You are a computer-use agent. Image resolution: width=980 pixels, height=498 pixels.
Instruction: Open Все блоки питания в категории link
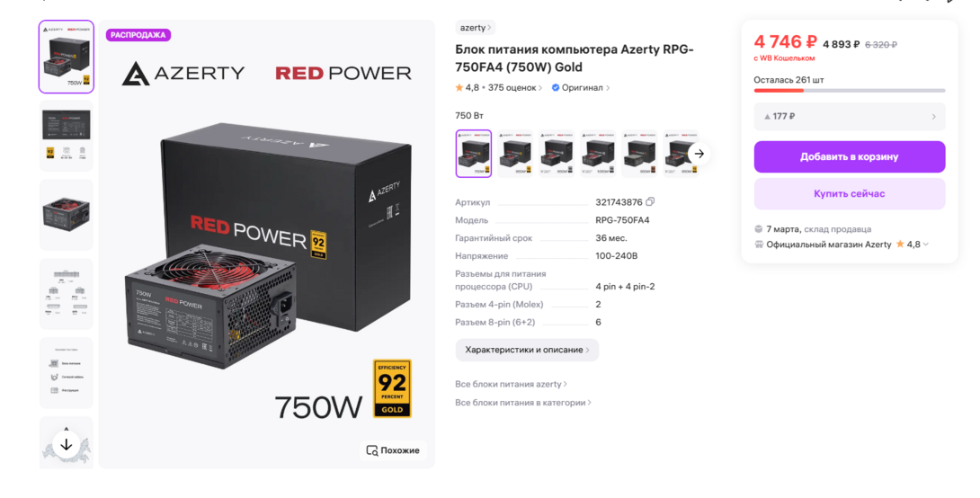pos(522,403)
